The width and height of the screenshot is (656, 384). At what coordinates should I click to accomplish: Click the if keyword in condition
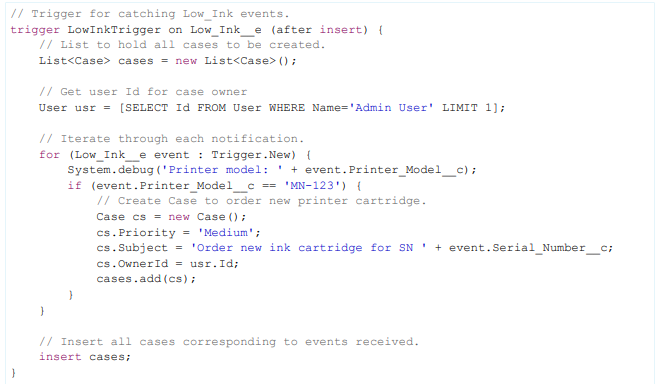(x=74, y=185)
